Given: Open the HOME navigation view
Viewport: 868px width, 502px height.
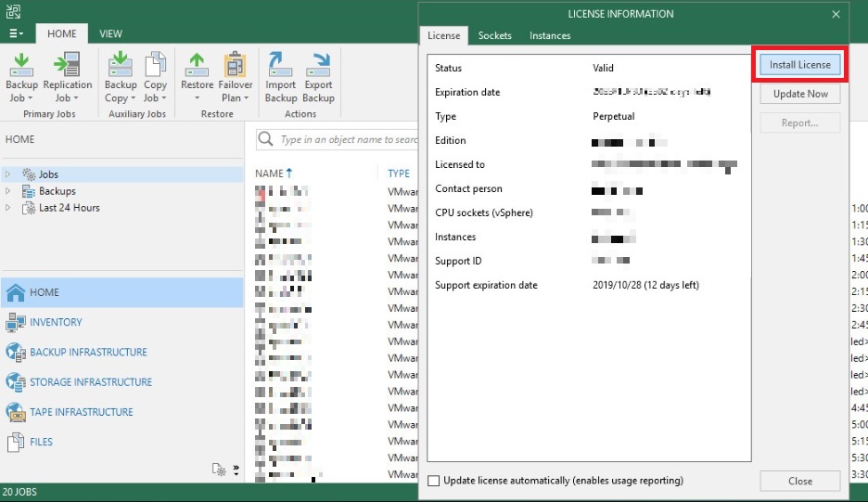Looking at the screenshot, I should [121, 292].
